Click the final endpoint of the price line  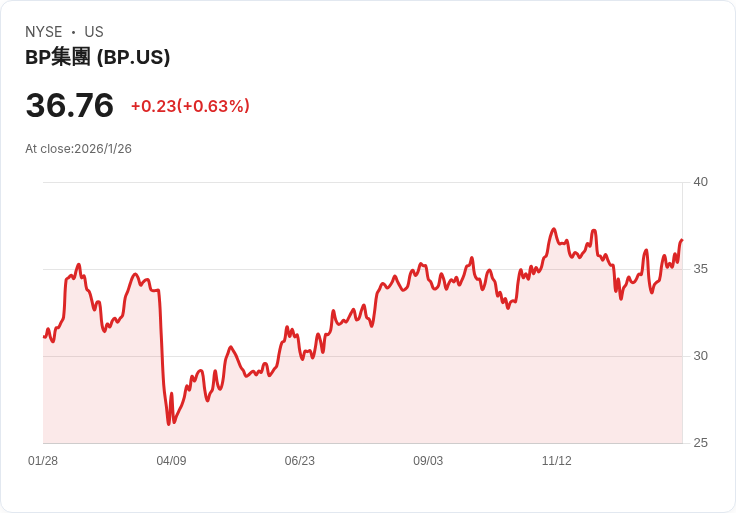coord(682,240)
